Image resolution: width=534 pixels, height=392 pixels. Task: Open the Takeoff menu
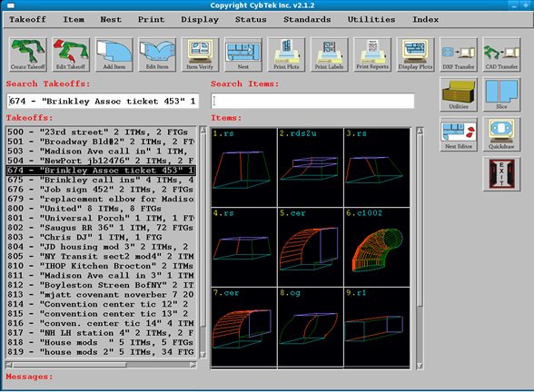(x=27, y=19)
